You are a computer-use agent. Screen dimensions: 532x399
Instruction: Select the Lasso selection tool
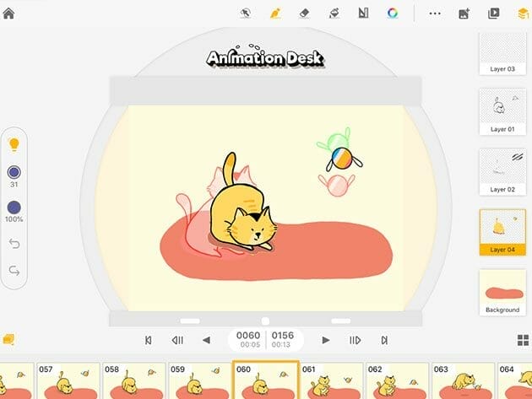pos(246,13)
